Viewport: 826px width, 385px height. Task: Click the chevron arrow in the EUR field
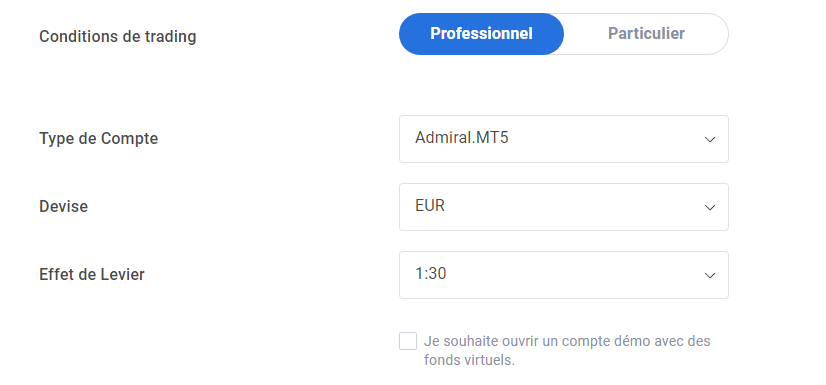click(710, 208)
